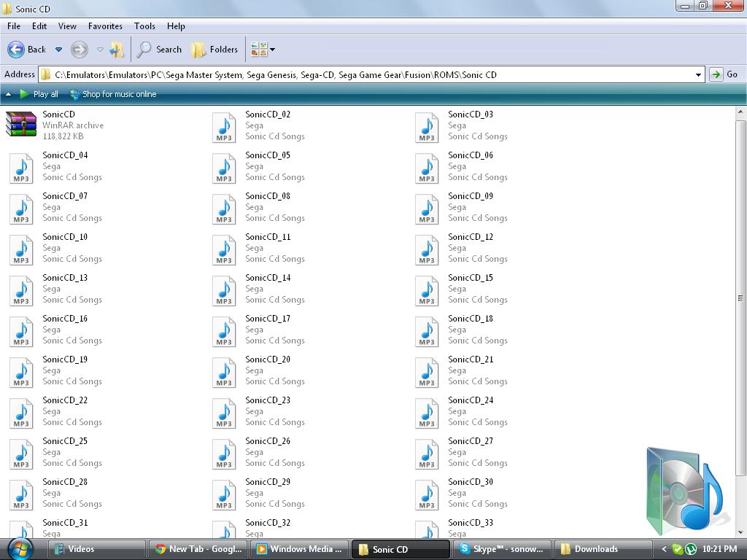The image size is (747, 560).
Task: Open the Address bar dropdown list
Action: 698,74
